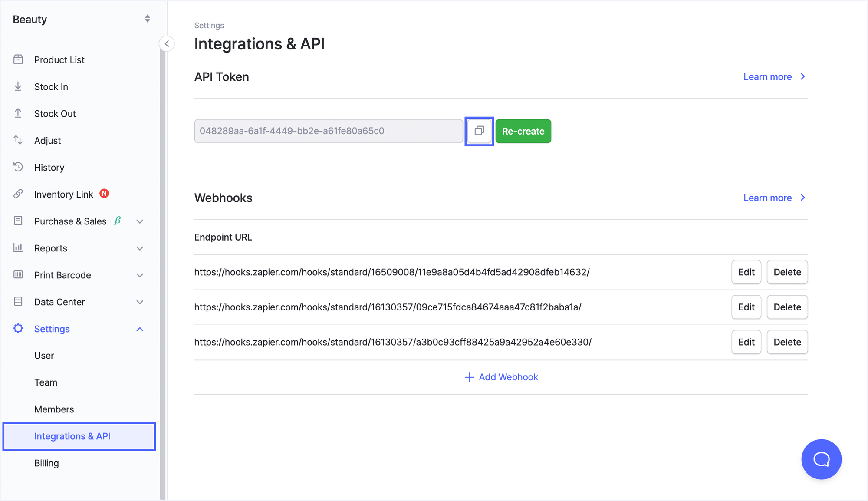The height and width of the screenshot is (501, 868).
Task: Select Integrations & API menu item
Action: 73,435
